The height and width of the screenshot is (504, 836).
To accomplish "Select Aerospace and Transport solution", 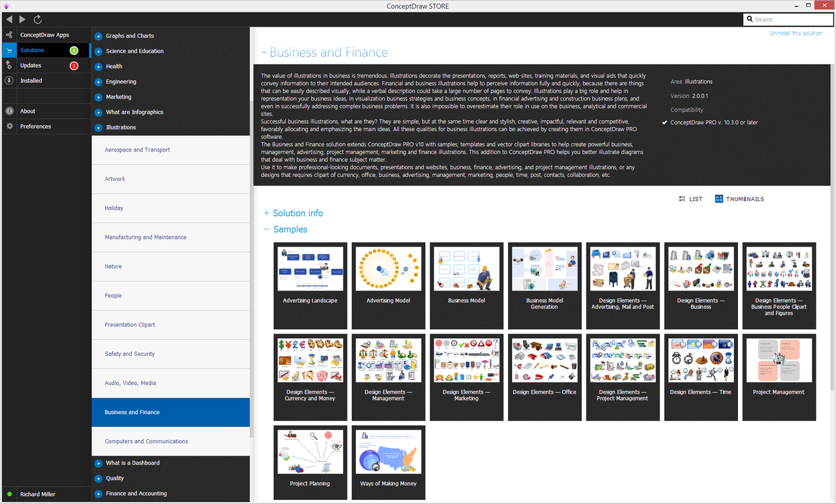I will point(170,150).
